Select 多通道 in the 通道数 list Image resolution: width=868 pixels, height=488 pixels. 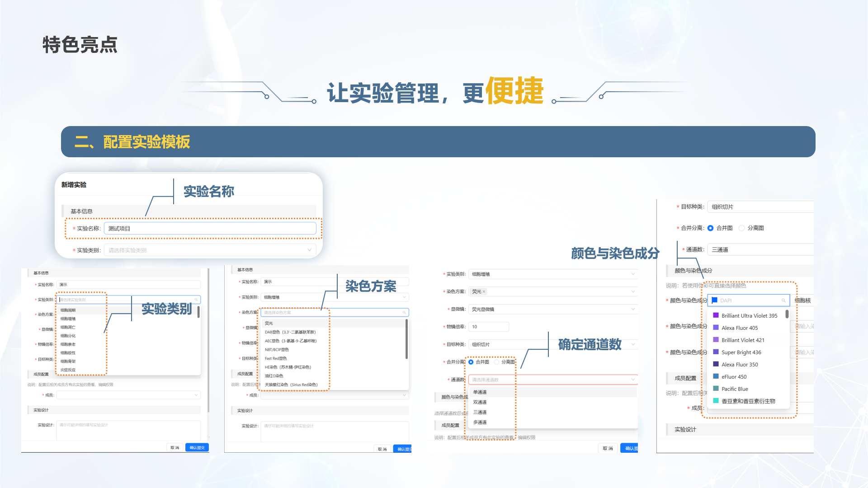coord(480,422)
